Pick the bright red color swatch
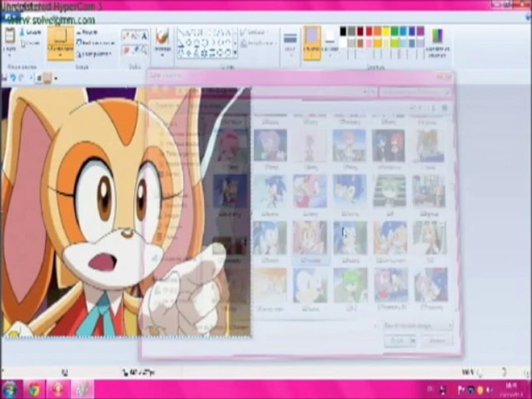 369,32
